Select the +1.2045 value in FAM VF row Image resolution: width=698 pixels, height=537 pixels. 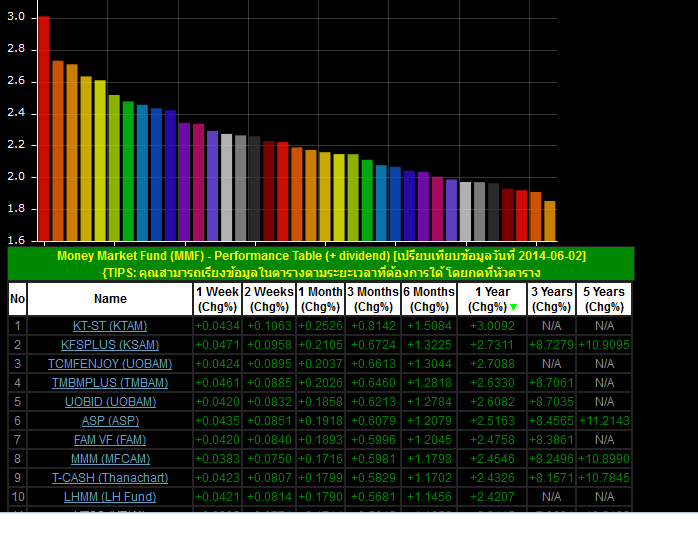[429, 440]
